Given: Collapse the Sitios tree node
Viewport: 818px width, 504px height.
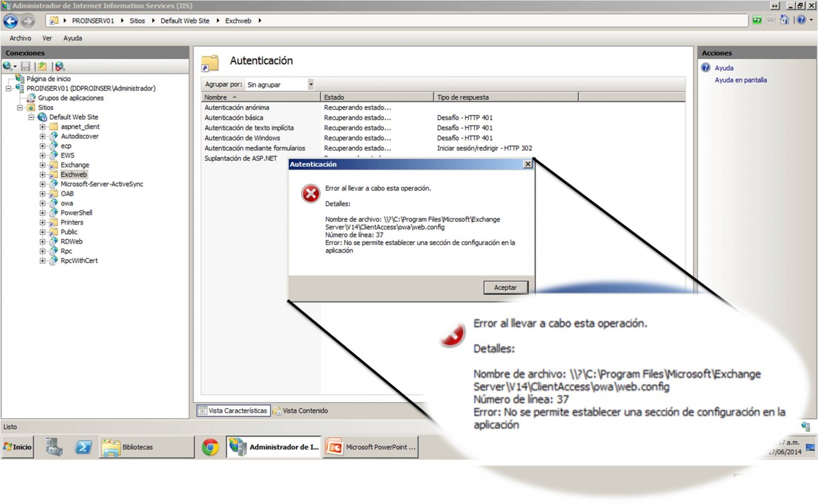Looking at the screenshot, I should [x=20, y=108].
